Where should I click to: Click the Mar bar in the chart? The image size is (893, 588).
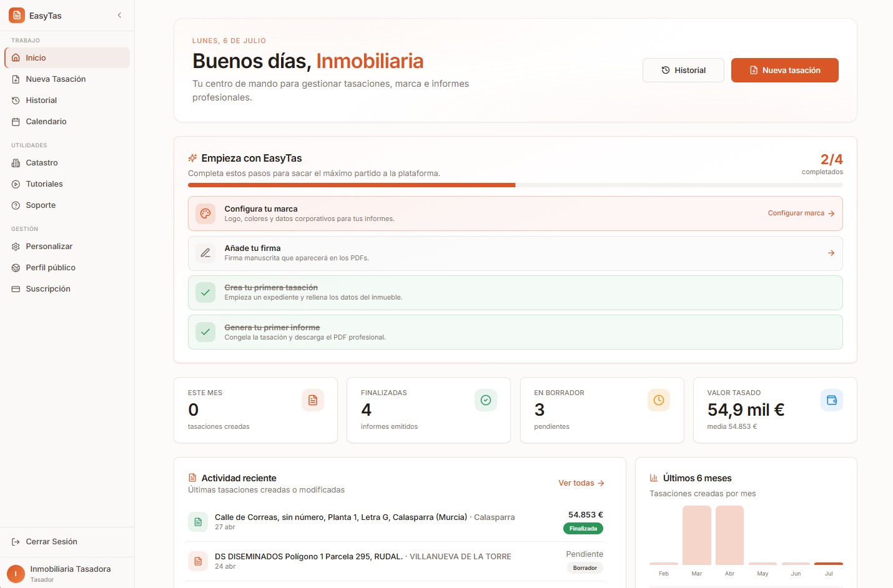point(697,536)
